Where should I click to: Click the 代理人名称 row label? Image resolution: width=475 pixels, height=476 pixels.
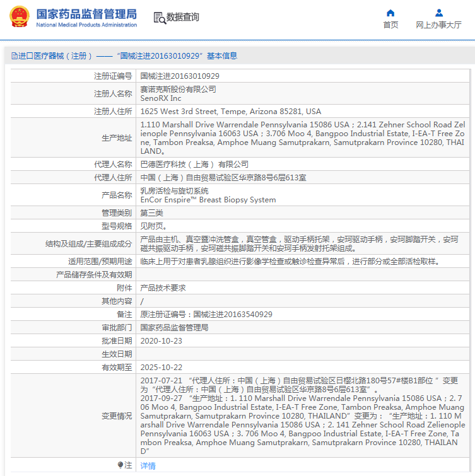point(113,164)
